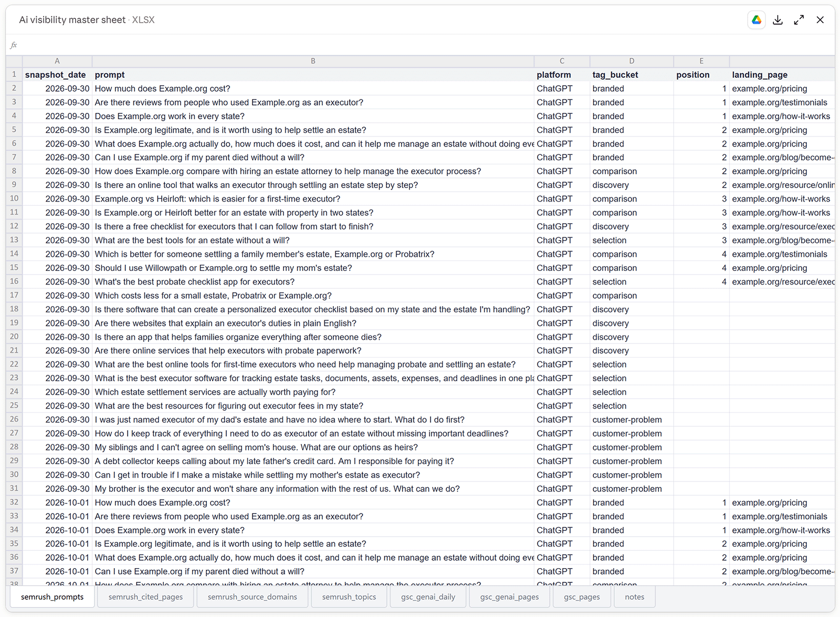Go to gsc_genai_daily sheet tab
This screenshot has width=840, height=617.
[x=428, y=597]
